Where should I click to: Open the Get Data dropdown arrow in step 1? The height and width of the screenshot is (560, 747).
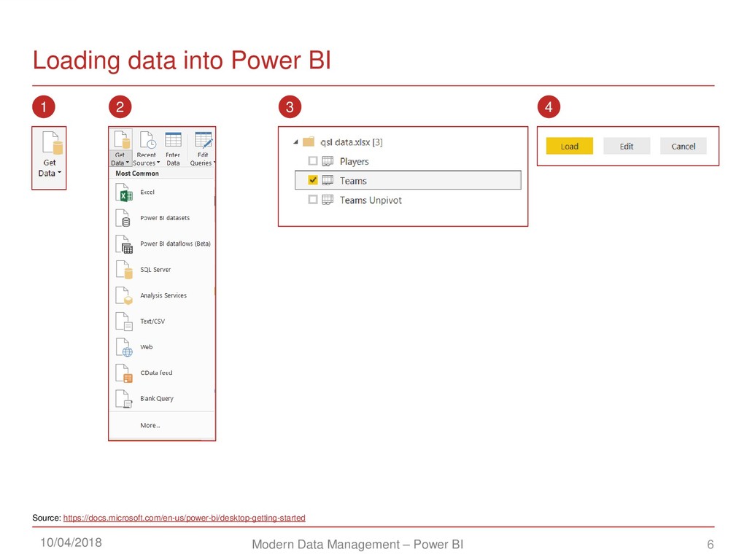click(x=60, y=173)
